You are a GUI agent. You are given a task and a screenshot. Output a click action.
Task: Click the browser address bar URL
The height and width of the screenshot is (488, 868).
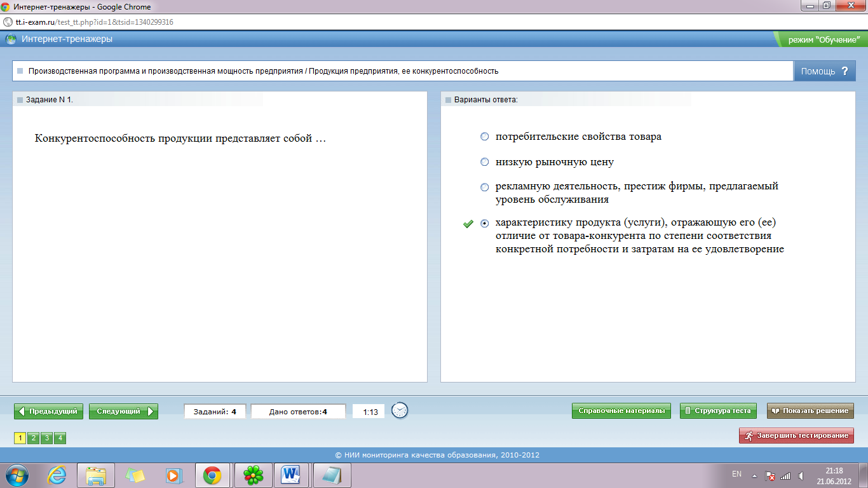95,22
